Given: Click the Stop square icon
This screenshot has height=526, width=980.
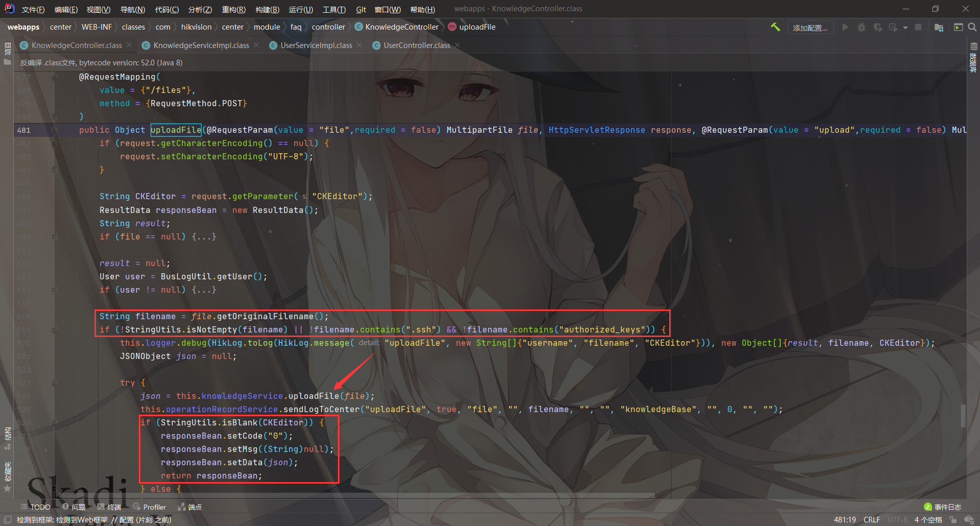Looking at the screenshot, I should [x=918, y=27].
